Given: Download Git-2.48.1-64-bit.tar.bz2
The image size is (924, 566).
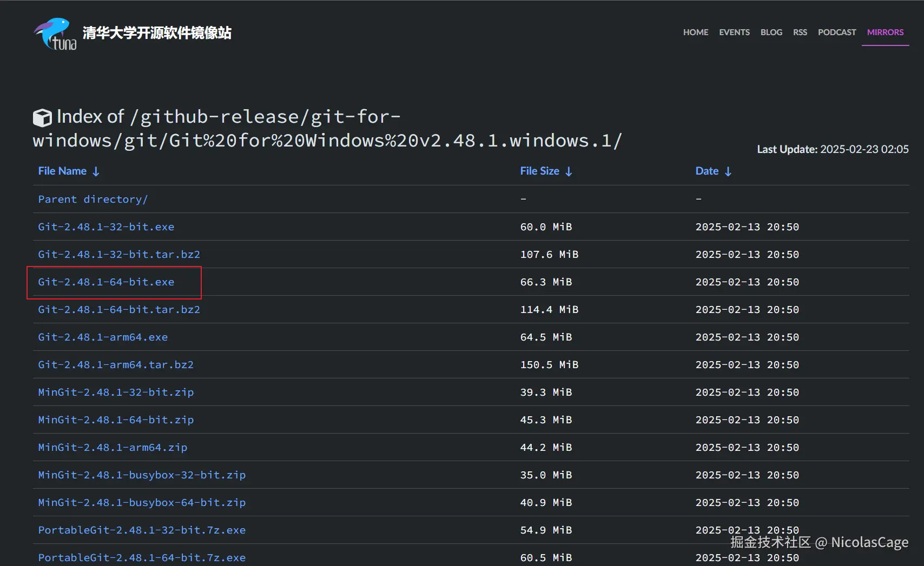Looking at the screenshot, I should pos(119,310).
